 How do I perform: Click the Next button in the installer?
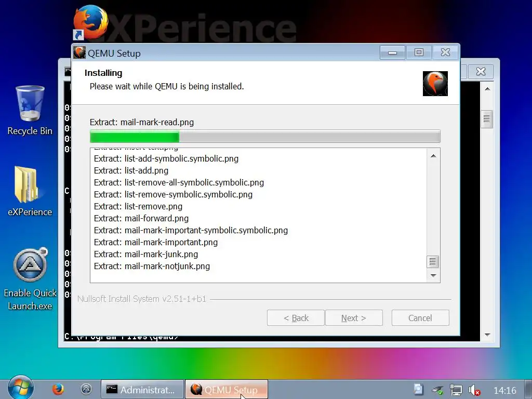(x=354, y=318)
